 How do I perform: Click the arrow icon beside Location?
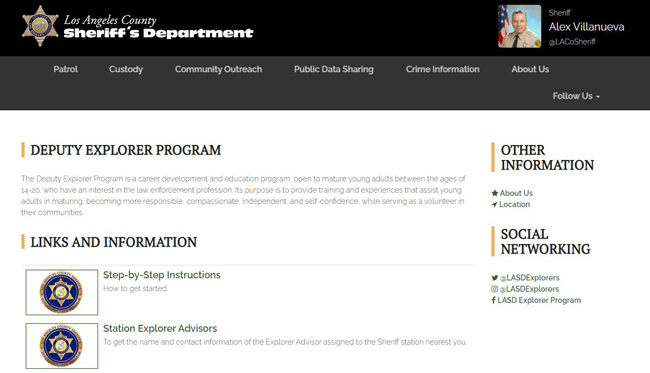(494, 205)
